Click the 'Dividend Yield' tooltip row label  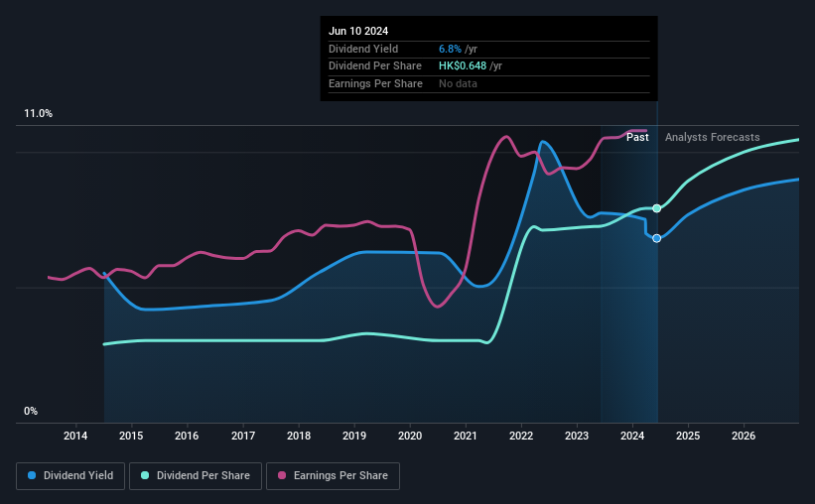click(363, 49)
